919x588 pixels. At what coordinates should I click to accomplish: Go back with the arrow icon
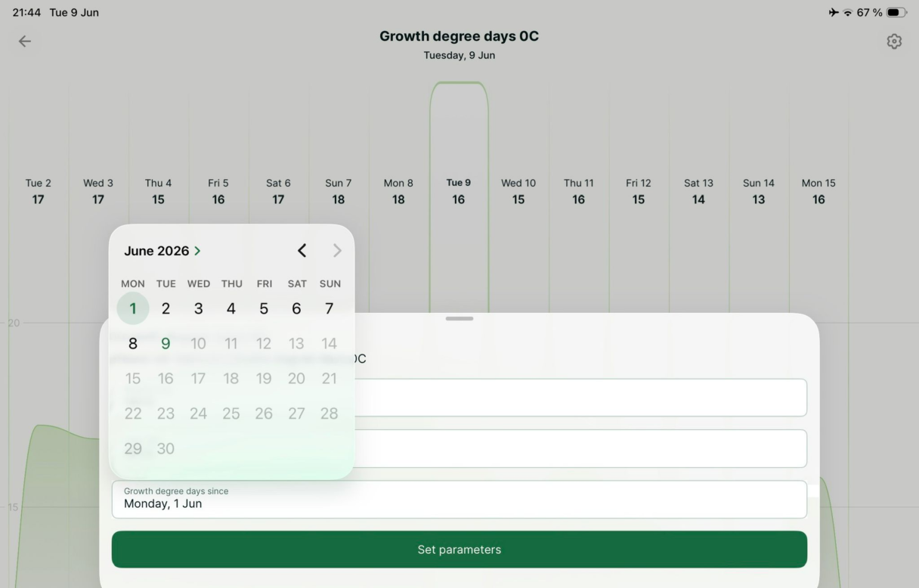[x=25, y=42]
